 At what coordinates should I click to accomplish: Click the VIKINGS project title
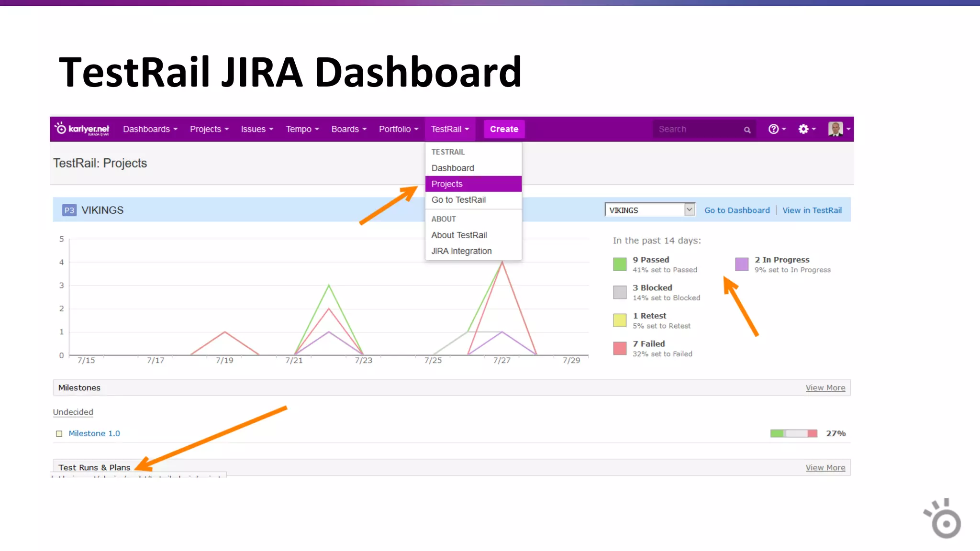pos(102,210)
